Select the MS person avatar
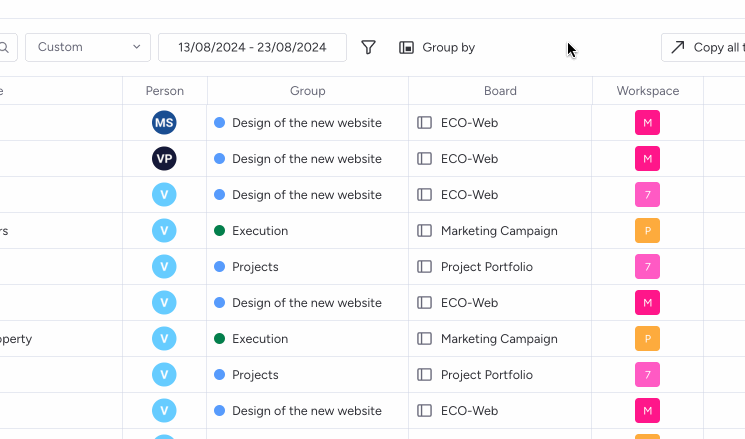 pos(164,123)
